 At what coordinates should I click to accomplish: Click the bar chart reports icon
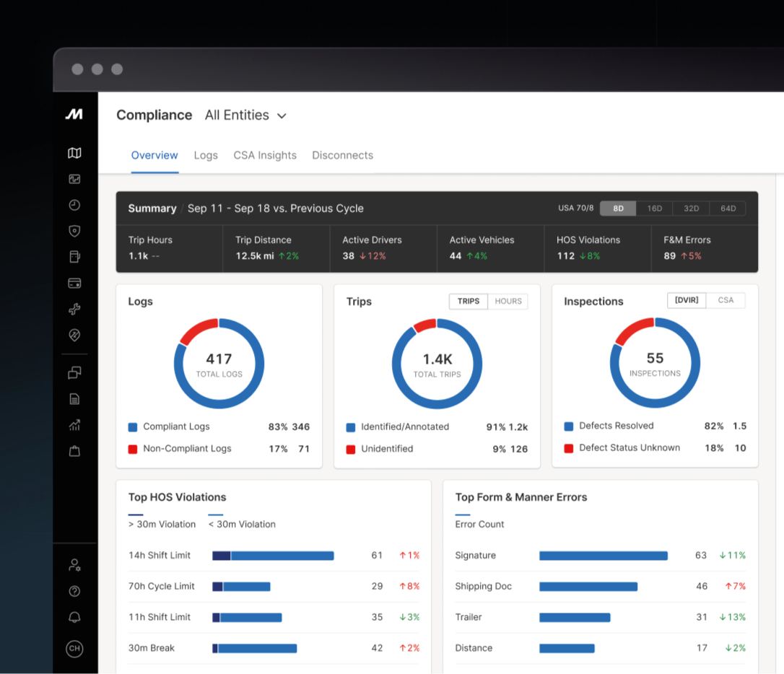(x=74, y=425)
